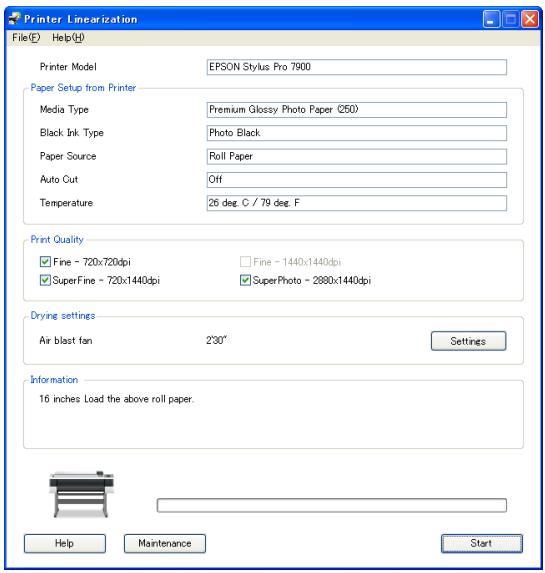The height and width of the screenshot is (573, 545).
Task: Click the Paper Setup from Printer heading
Action: click(83, 88)
